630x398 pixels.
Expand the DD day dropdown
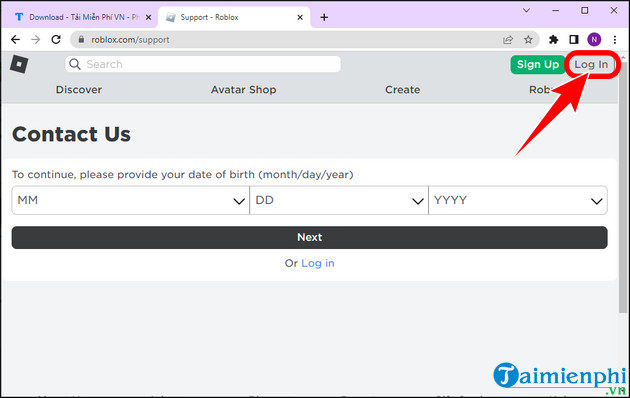339,200
